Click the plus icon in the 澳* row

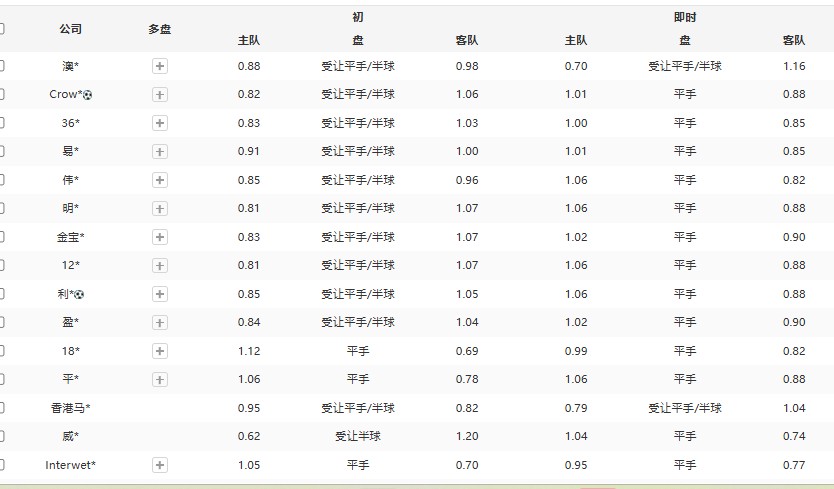pyautogui.click(x=160, y=66)
